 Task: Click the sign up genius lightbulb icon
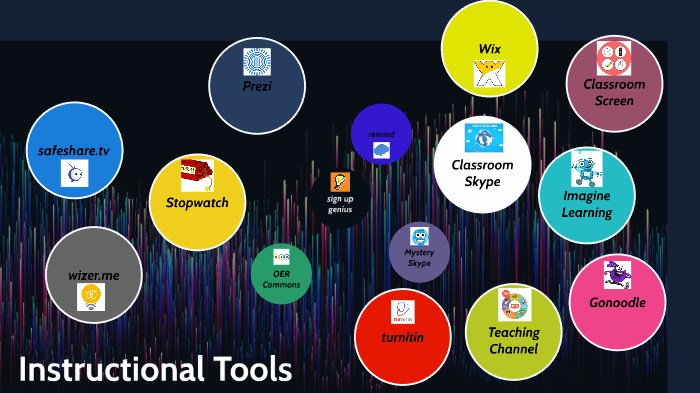[x=340, y=182]
